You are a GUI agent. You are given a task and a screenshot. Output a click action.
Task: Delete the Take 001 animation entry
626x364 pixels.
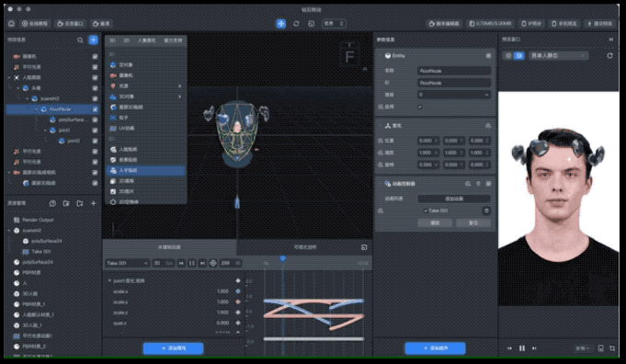coord(486,210)
